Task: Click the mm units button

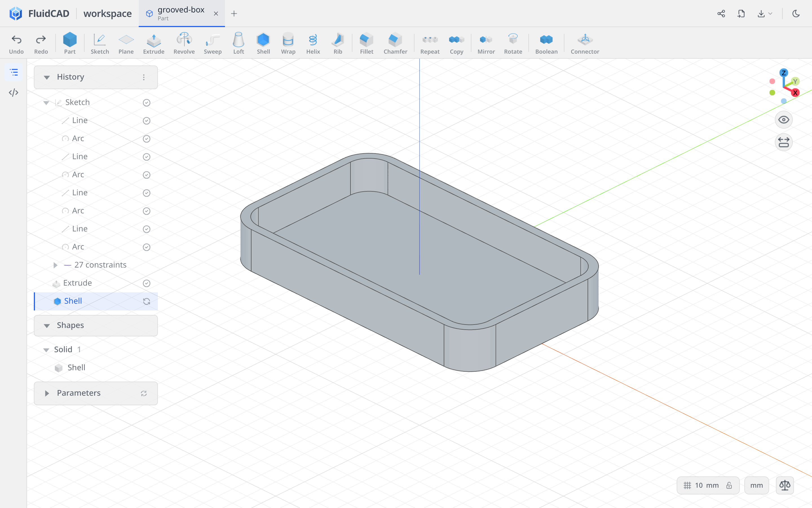Action: tap(756, 485)
